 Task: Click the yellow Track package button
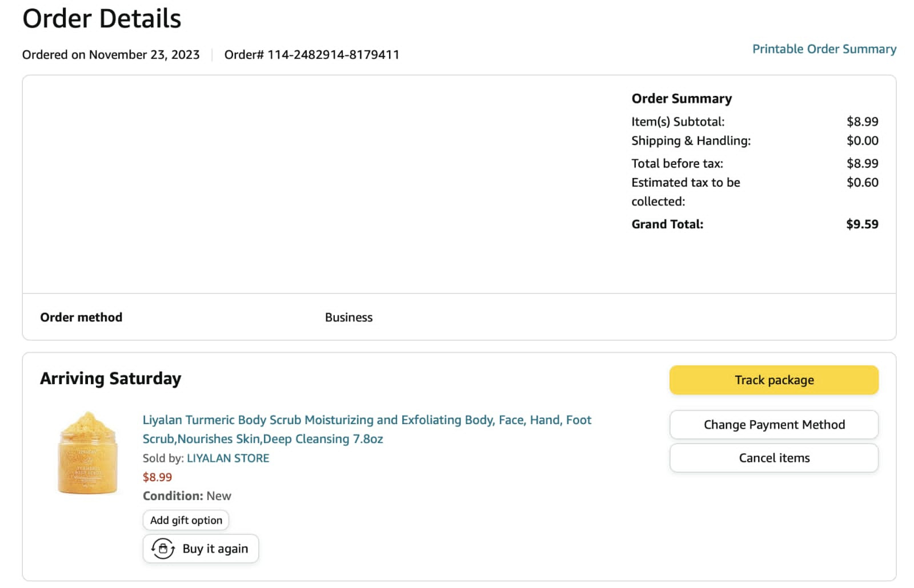tap(773, 380)
